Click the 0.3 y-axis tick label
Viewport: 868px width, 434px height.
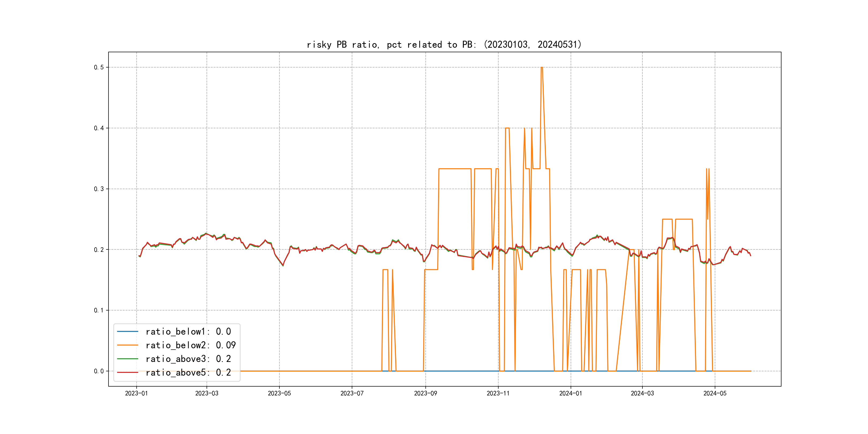[x=99, y=189]
